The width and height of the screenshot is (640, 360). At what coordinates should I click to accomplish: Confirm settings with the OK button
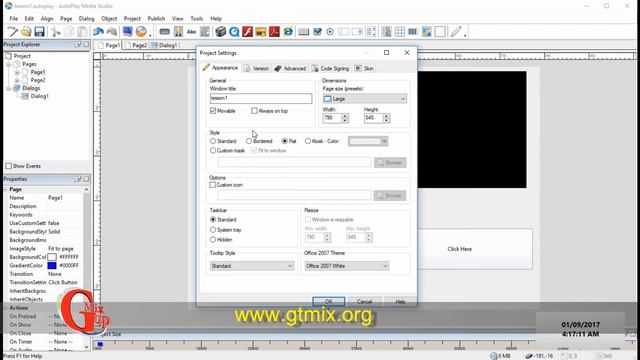click(329, 301)
